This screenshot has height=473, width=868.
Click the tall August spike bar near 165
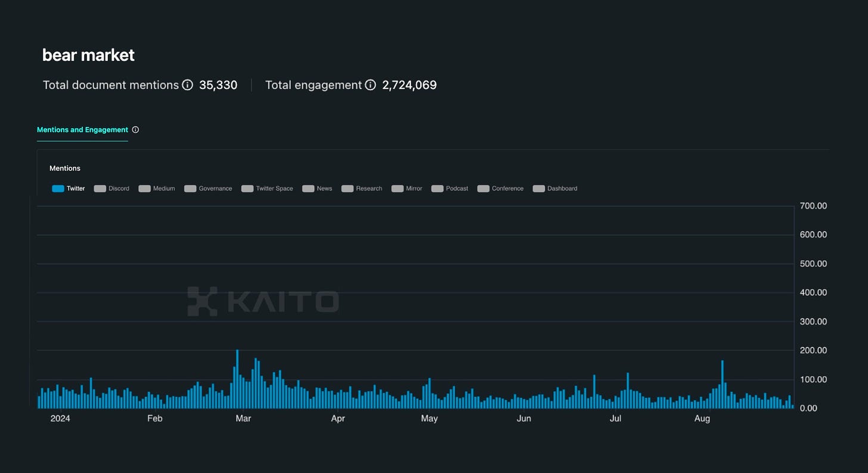pos(723,384)
